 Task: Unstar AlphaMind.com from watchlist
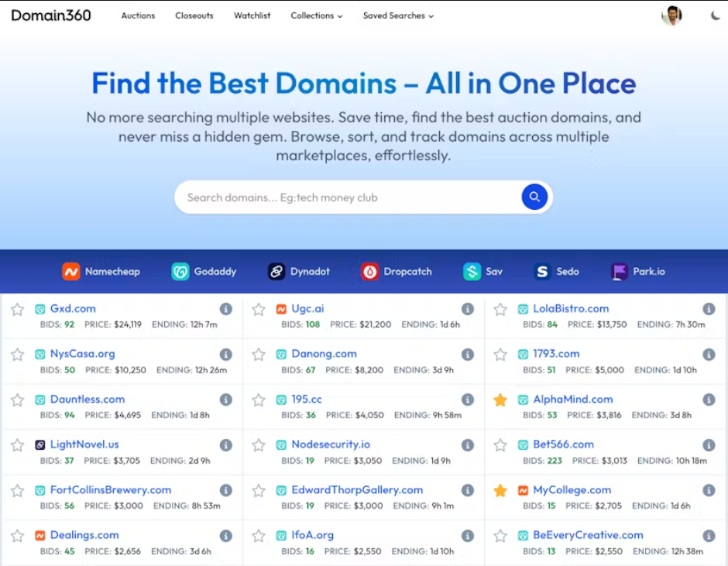point(500,400)
